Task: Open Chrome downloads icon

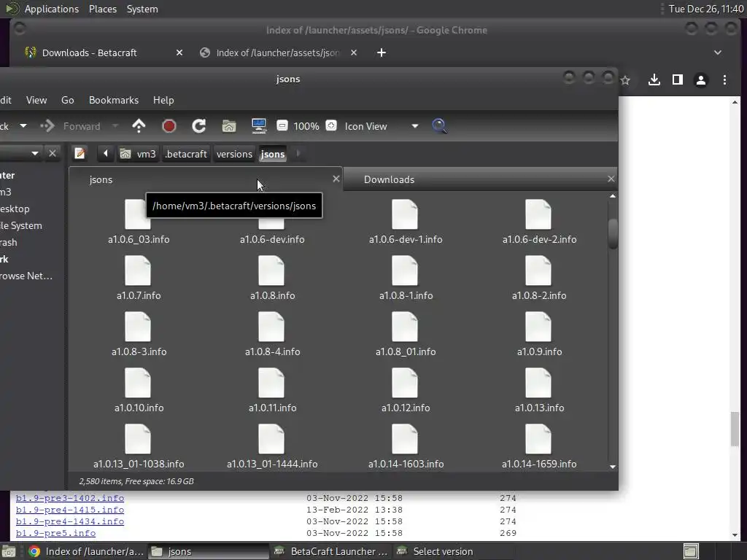Action: point(654,80)
